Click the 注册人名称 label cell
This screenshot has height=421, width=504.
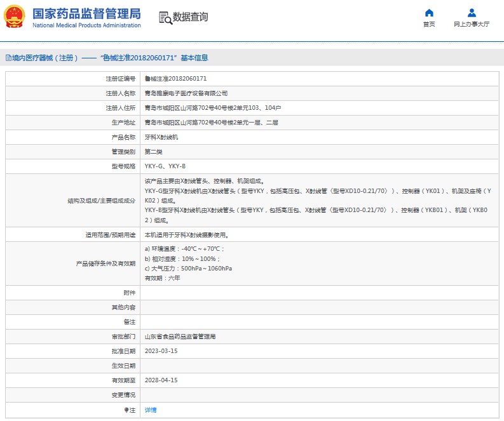pos(72,93)
